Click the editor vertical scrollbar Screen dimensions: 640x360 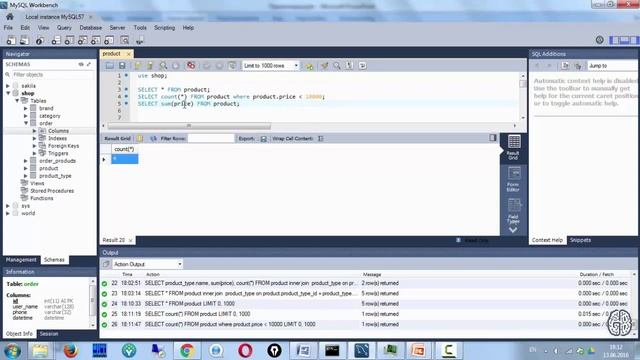coord(523,96)
